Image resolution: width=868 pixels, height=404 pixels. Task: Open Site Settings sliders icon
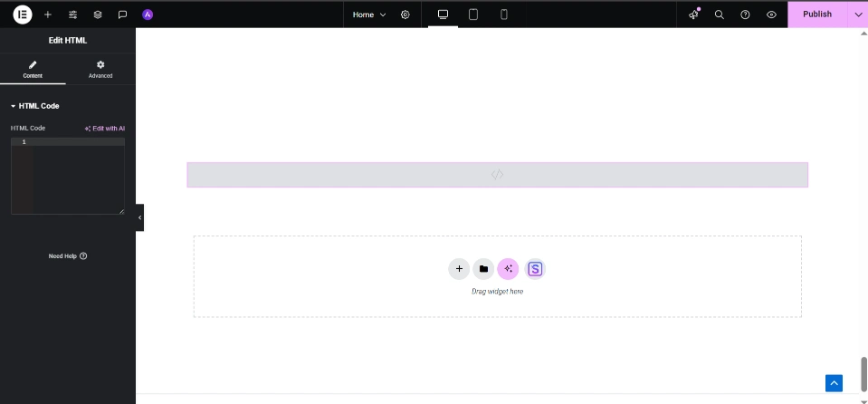72,14
